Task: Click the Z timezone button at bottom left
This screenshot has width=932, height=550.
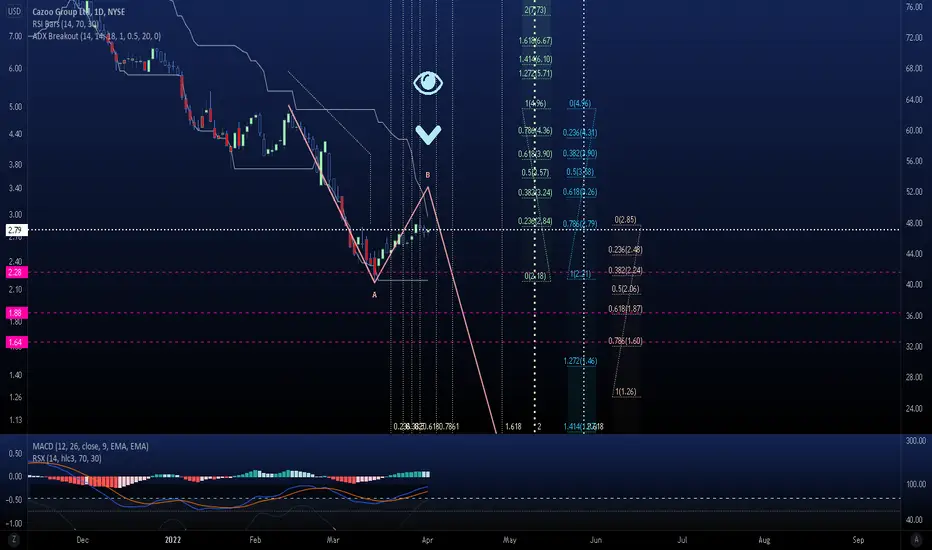Action: point(13,540)
